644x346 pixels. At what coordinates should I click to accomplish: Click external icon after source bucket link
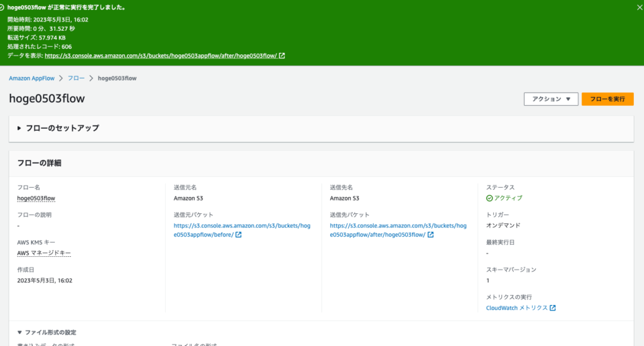239,235
